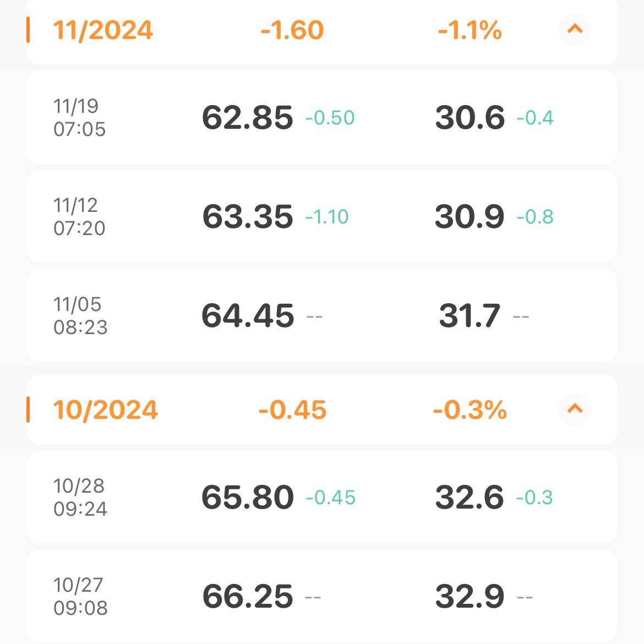Tap the 65.80 weight reading
The width and height of the screenshot is (644, 644).
click(248, 497)
